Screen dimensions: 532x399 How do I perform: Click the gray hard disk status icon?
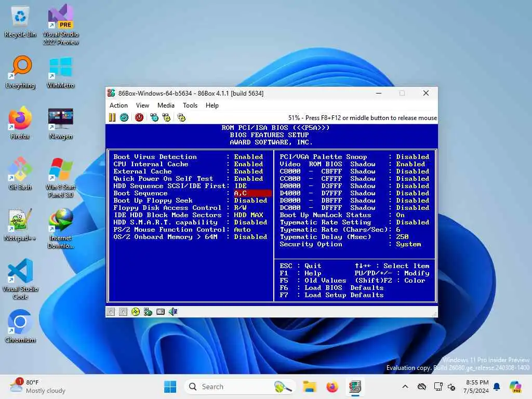(x=161, y=312)
